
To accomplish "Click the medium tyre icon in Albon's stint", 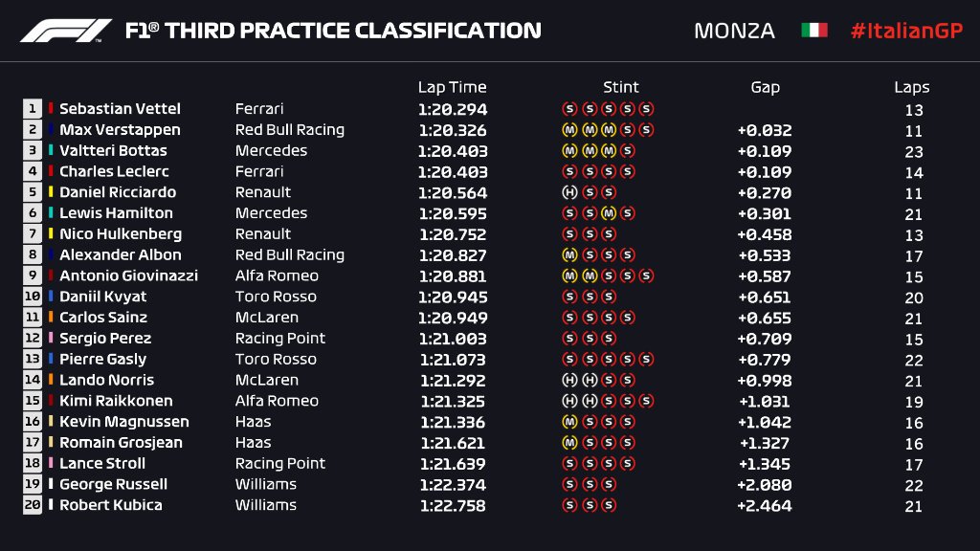I will (x=569, y=255).
